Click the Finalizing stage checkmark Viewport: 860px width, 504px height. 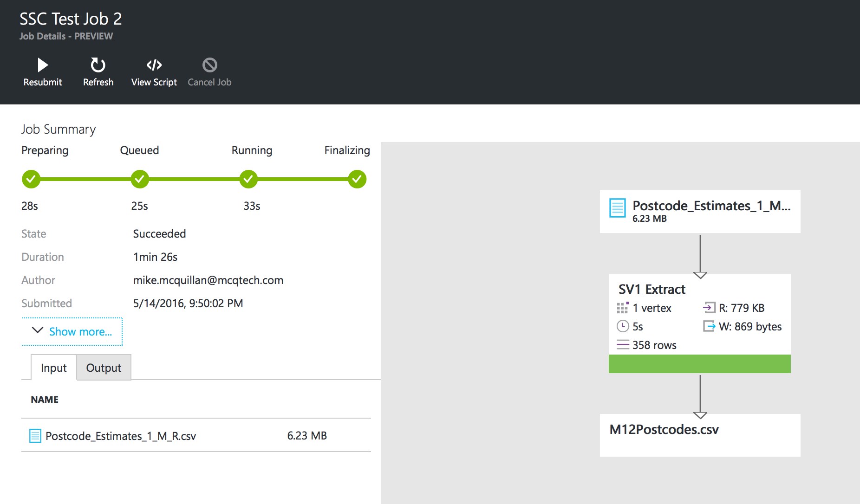357,179
